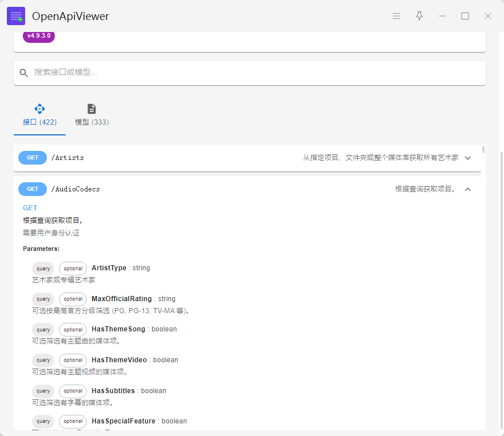
Task: Maximize the OpenApiViewer window
Action: [x=465, y=16]
